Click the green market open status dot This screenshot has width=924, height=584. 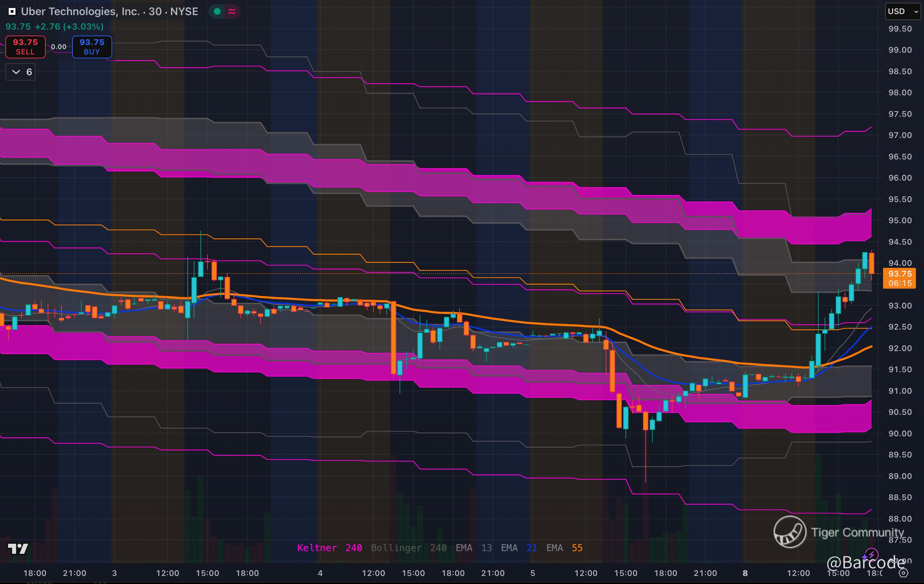point(217,11)
